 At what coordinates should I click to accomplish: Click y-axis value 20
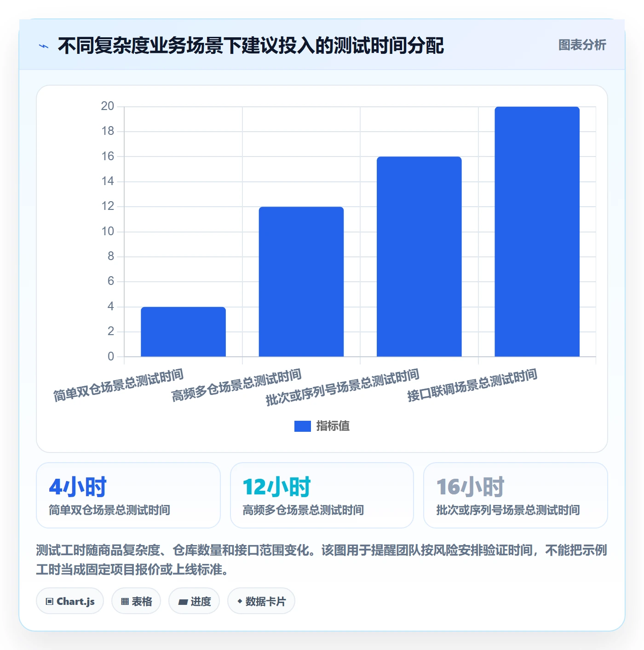point(108,106)
